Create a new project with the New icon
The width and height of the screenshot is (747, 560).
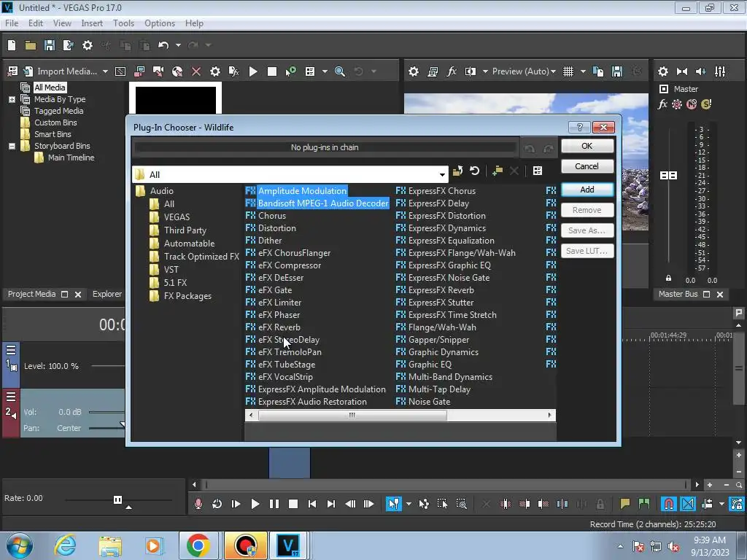click(12, 45)
